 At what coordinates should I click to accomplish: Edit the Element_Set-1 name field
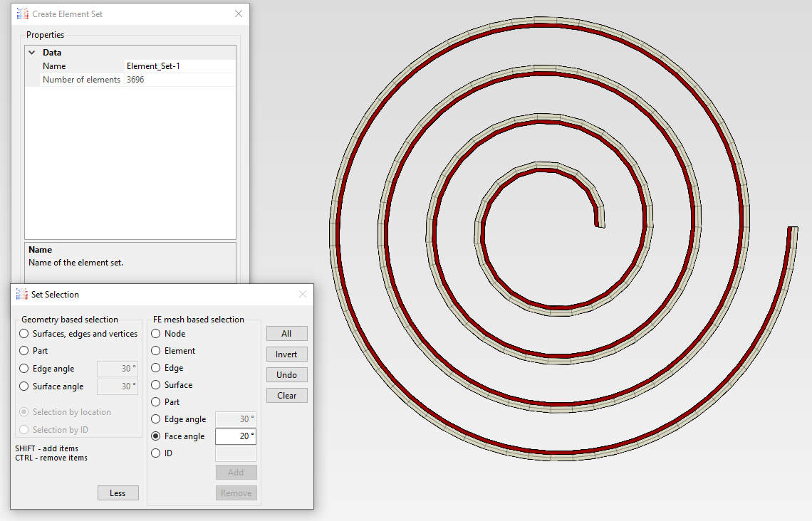tap(179, 66)
